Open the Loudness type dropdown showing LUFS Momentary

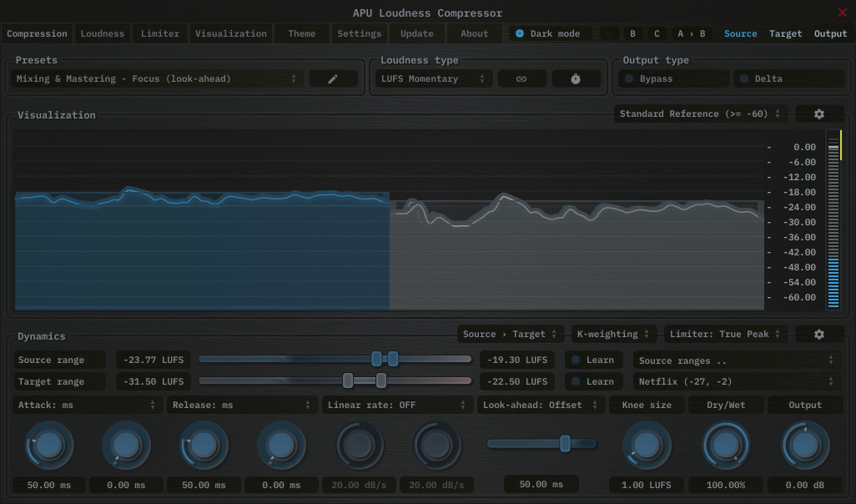pos(433,78)
